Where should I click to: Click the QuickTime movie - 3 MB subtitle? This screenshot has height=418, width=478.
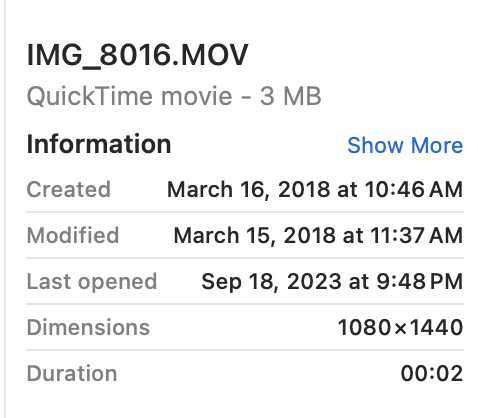[174, 96]
